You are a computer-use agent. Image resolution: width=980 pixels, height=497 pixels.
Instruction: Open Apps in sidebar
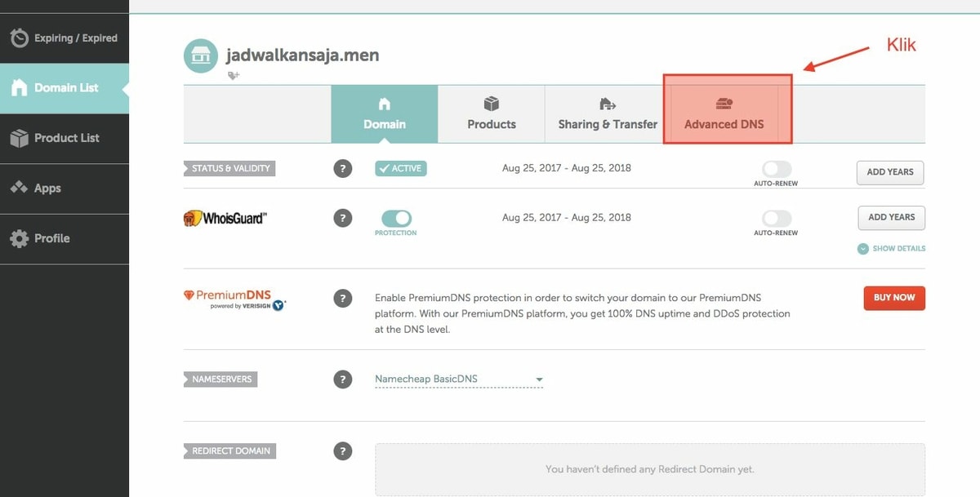point(65,188)
